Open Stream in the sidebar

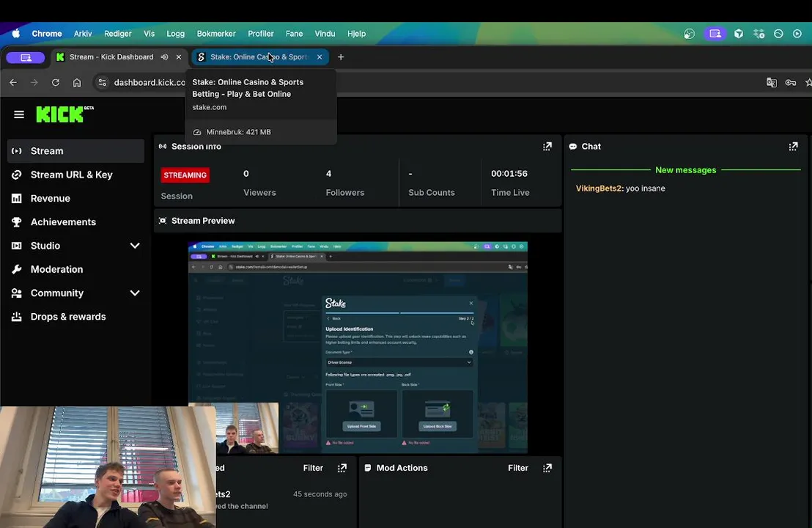pyautogui.click(x=75, y=151)
